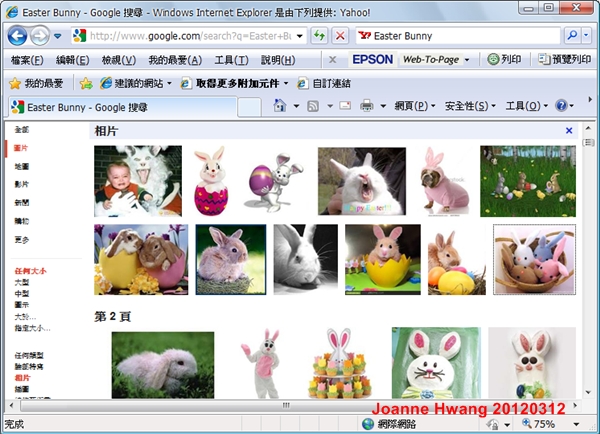Viewport: 600px width, 434px height.
Task: Expand the Web-To-Page dropdown
Action: tap(467, 60)
